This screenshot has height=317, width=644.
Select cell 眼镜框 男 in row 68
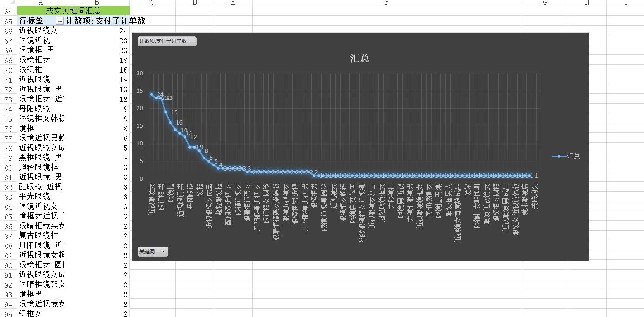pos(40,50)
